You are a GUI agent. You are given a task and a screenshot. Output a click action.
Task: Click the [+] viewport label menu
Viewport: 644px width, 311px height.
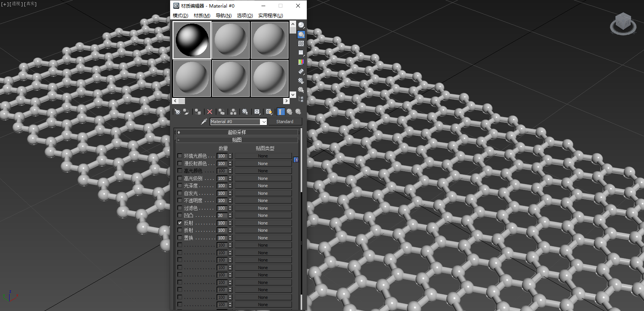click(5, 4)
